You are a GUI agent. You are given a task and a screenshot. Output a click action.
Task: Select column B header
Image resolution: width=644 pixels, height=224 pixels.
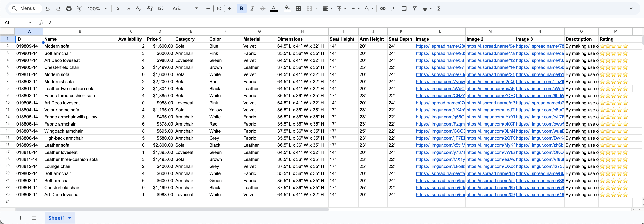[80, 31]
